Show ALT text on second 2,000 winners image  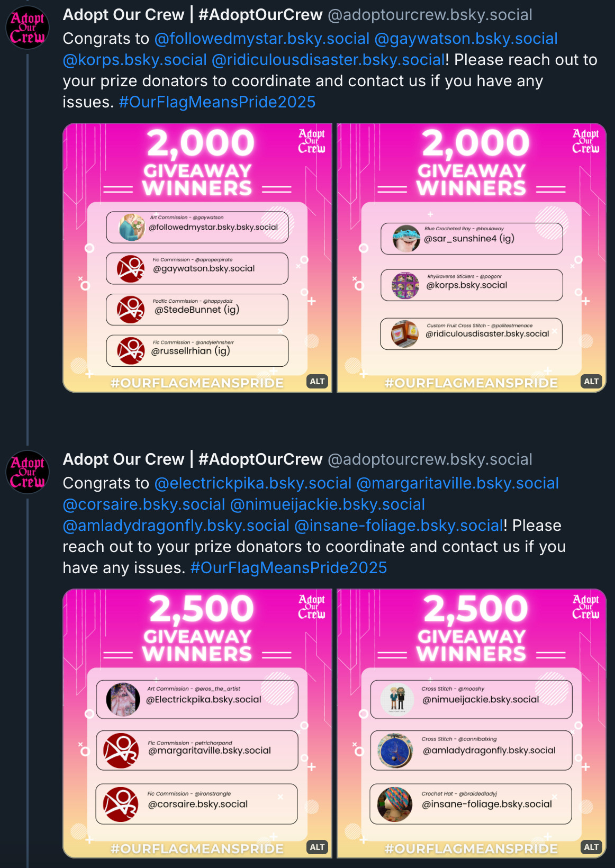point(591,381)
